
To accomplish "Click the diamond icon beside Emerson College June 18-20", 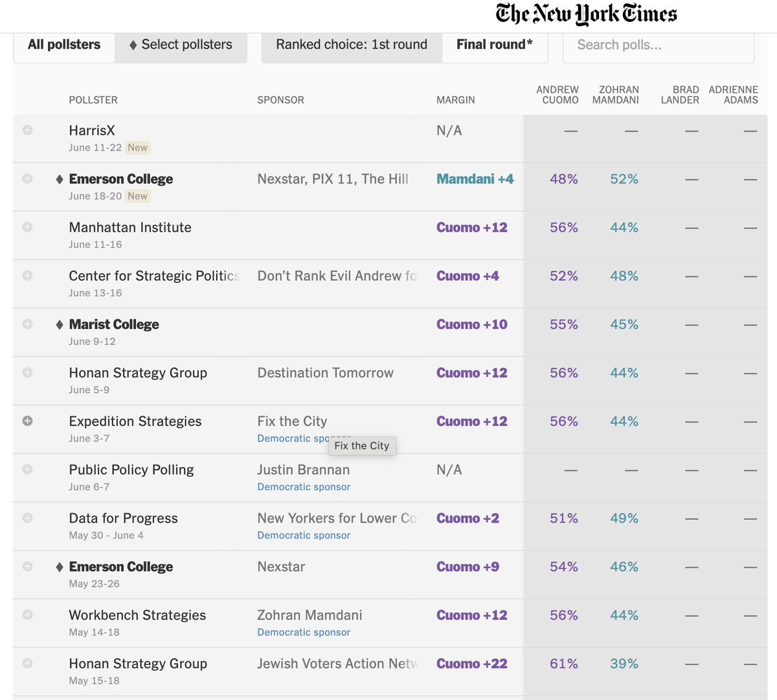I will 60,179.
